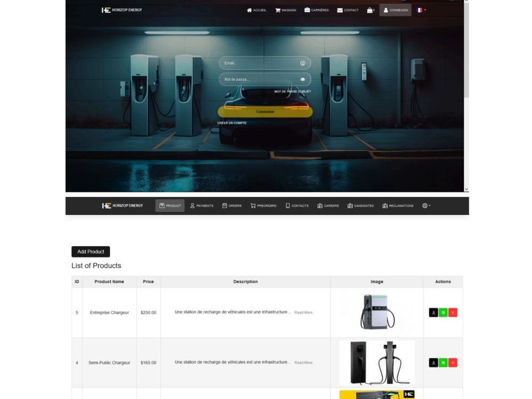Click the List of Products heading
The height and width of the screenshot is (399, 532).
pos(96,265)
